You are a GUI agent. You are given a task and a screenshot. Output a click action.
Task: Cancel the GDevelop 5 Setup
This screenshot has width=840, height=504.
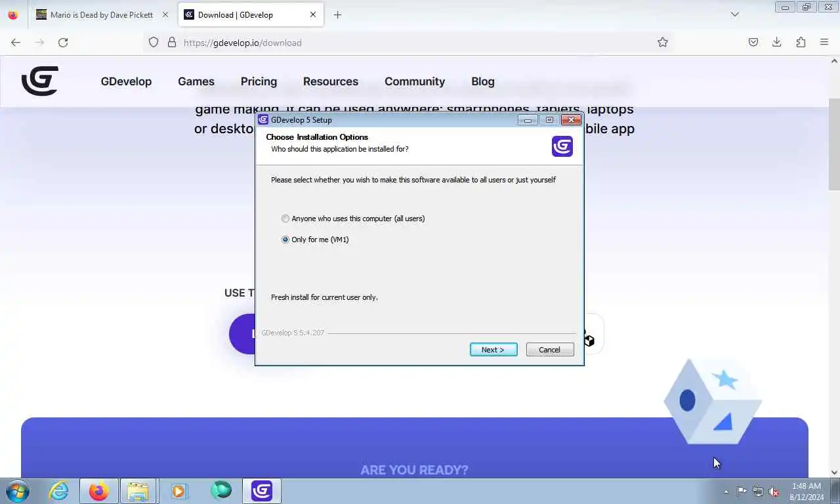point(550,350)
